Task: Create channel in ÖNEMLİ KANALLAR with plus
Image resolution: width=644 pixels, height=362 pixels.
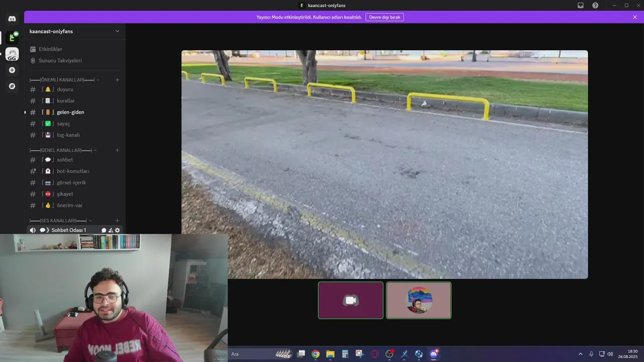Action: [x=117, y=80]
